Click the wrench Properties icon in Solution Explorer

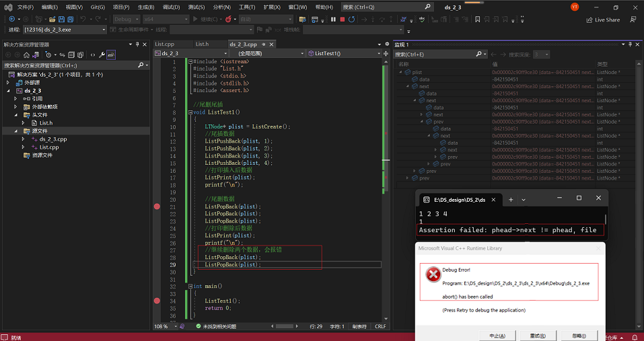pyautogui.click(x=102, y=54)
